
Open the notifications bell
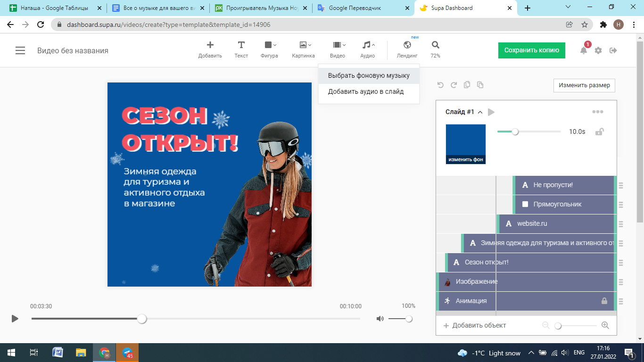584,50
